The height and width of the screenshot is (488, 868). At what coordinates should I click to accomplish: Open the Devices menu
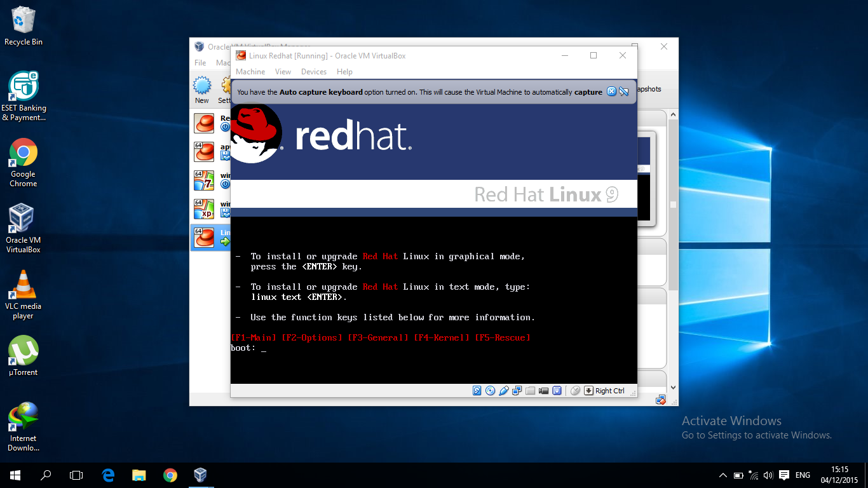(x=313, y=72)
